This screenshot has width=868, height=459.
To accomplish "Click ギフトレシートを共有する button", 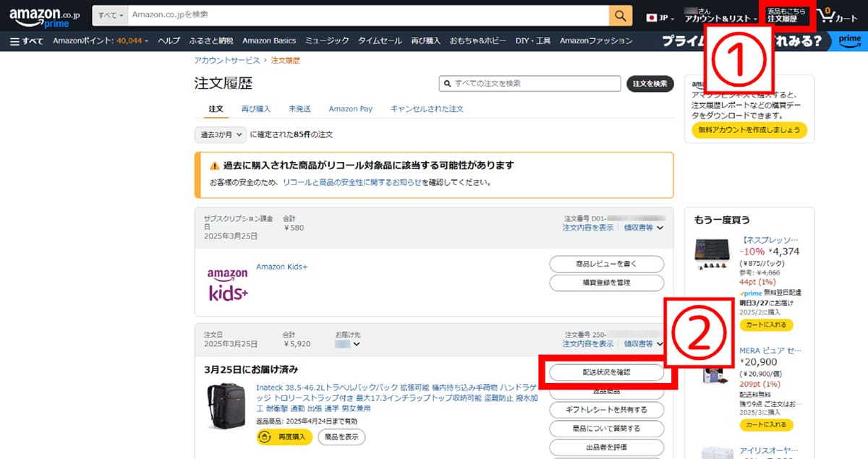I will [606, 410].
